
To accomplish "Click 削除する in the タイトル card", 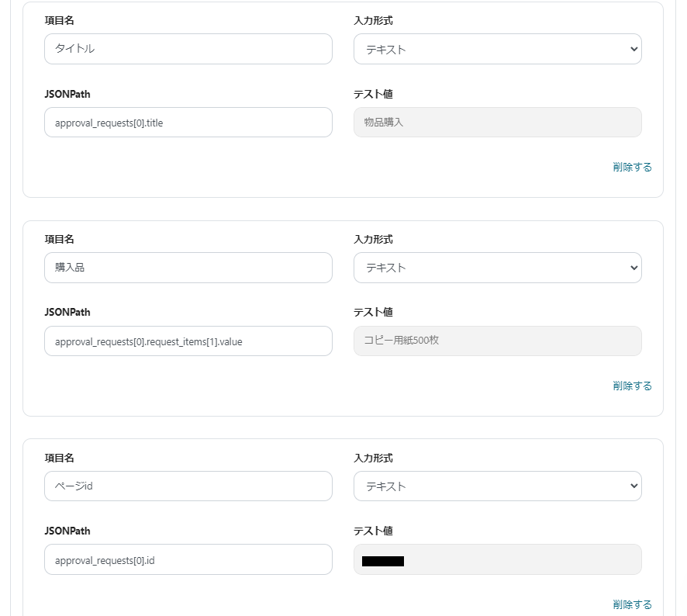I will (x=632, y=167).
